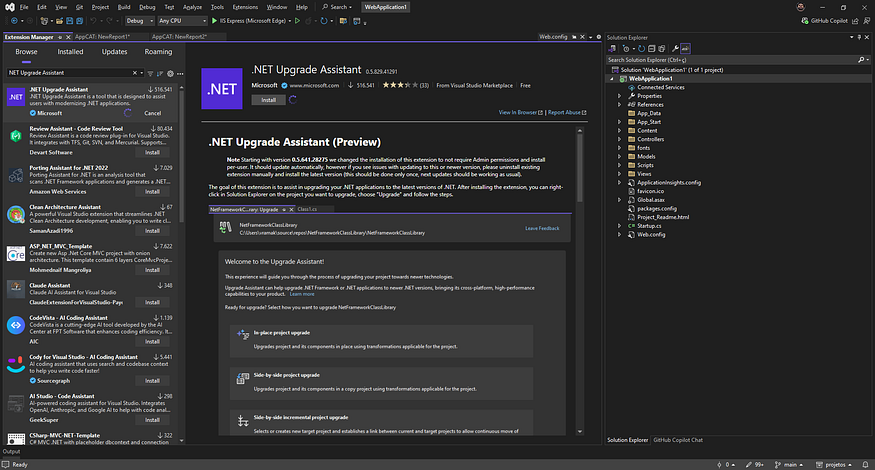Viewport: 875px width, 470px height.
Task: Click the GitHub Copilot status icon
Action: tap(805, 20)
